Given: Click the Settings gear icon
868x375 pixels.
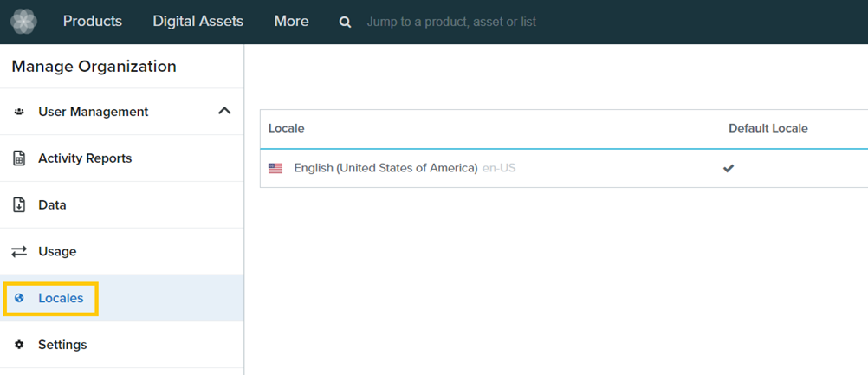Looking at the screenshot, I should point(19,345).
